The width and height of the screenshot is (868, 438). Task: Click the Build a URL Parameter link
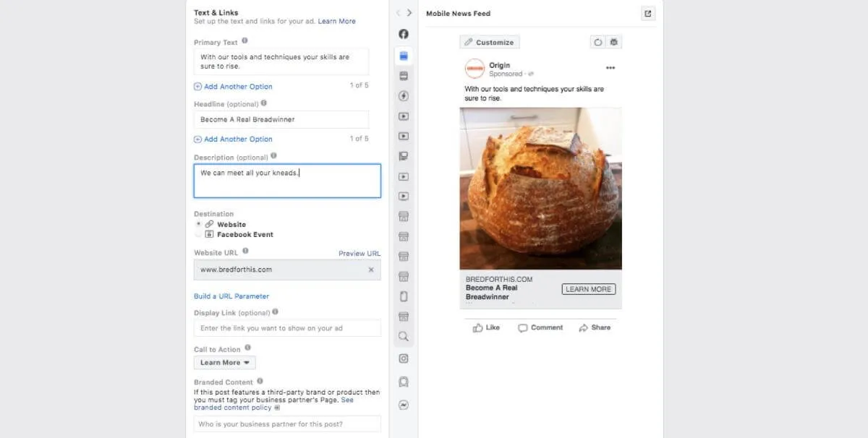coord(231,296)
